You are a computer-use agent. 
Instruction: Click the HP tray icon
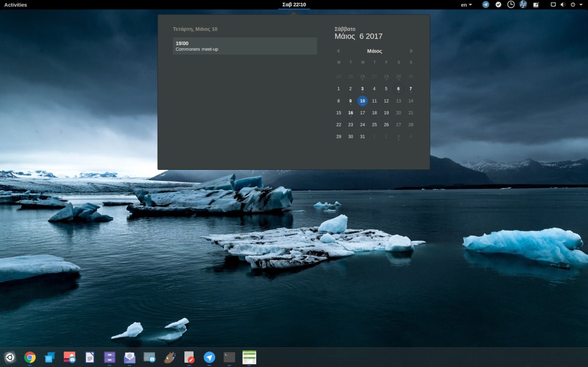pyautogui.click(x=523, y=5)
